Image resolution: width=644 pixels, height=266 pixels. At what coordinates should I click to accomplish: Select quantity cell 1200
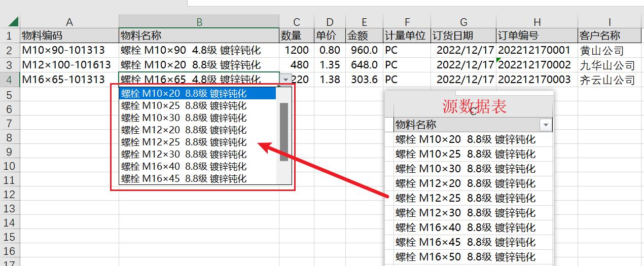click(297, 50)
